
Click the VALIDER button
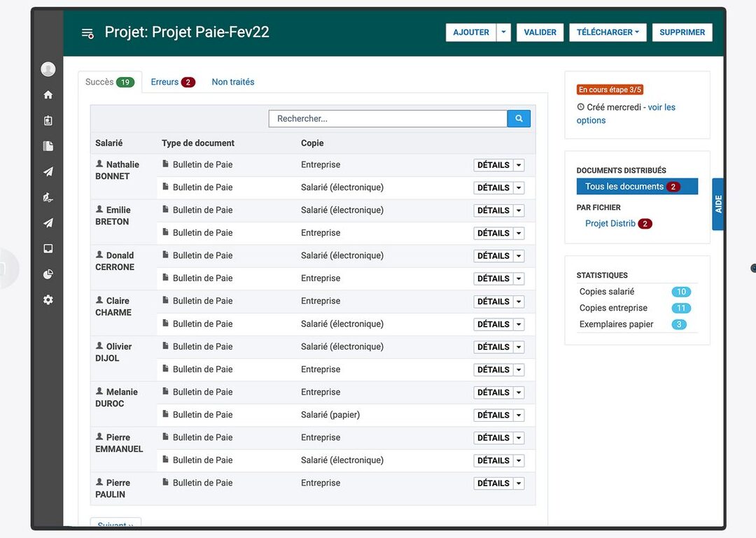click(x=540, y=32)
